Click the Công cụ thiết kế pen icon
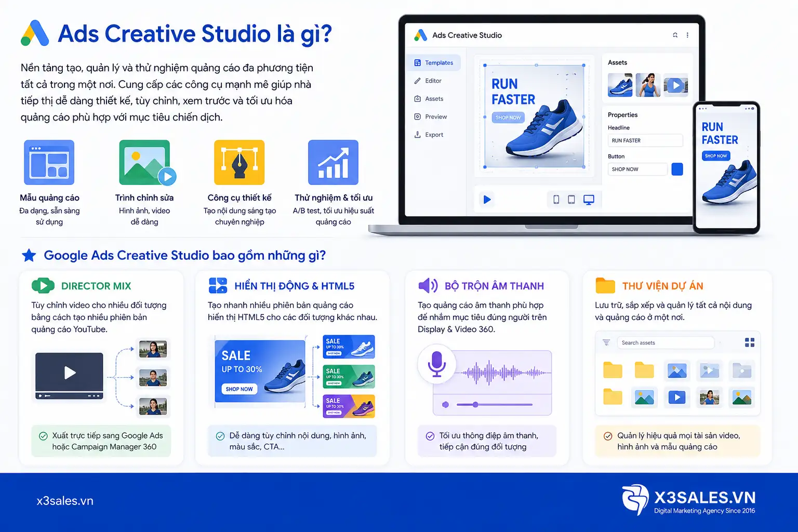This screenshot has height=532, width=798. [x=240, y=162]
